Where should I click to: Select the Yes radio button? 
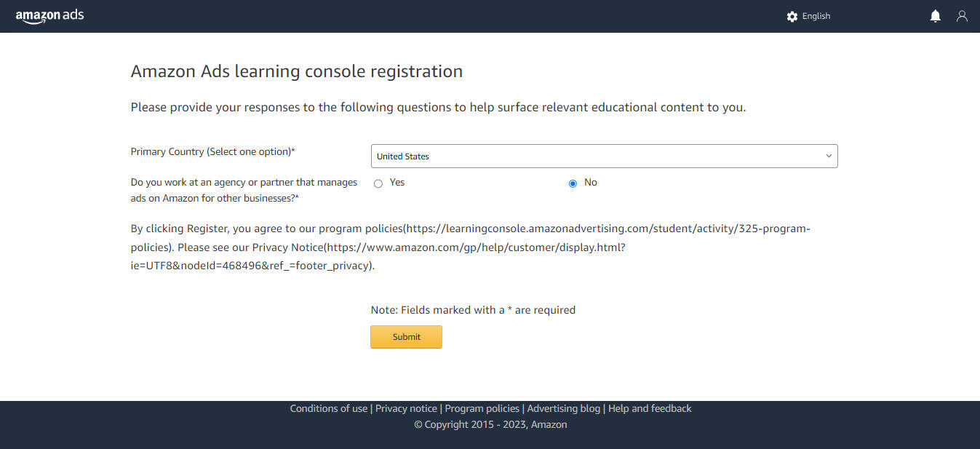[378, 183]
